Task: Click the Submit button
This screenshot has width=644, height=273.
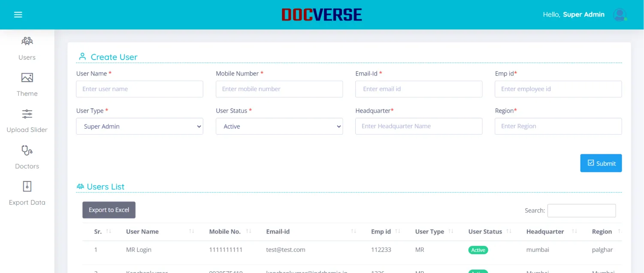Action: (x=601, y=163)
